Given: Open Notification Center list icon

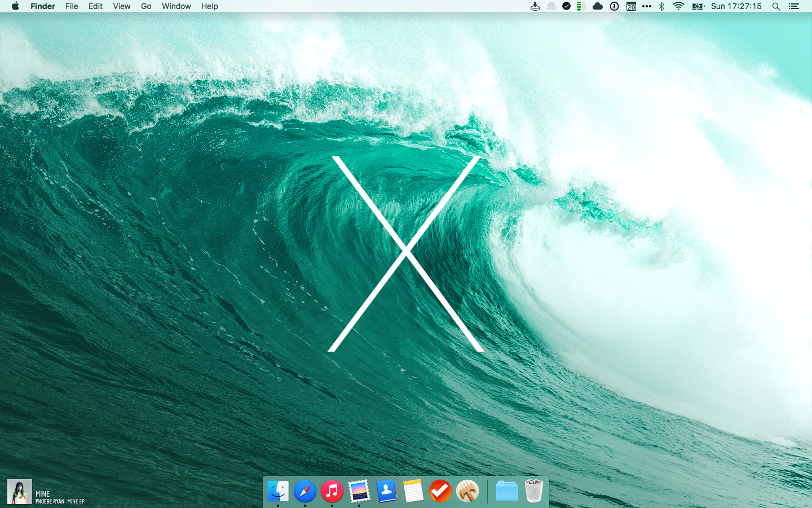Looking at the screenshot, I should click(x=794, y=6).
